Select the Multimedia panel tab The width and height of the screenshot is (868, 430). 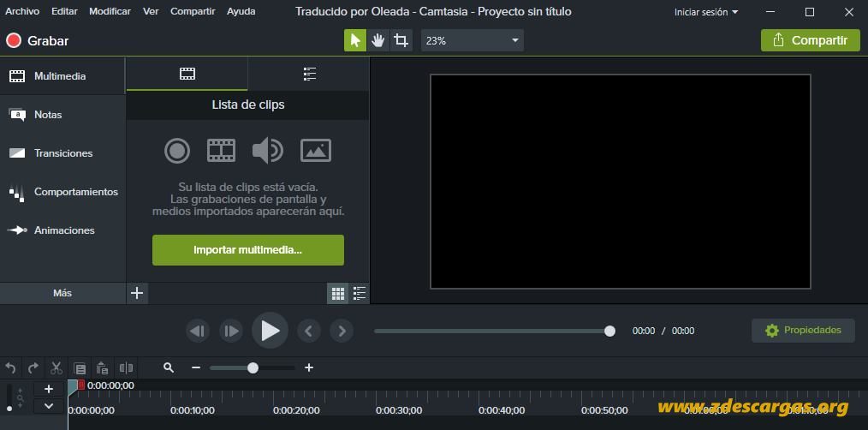(62, 76)
